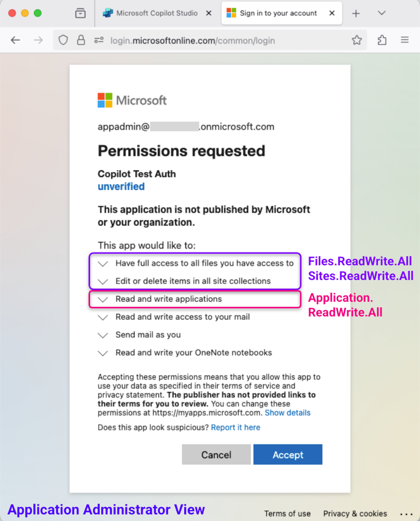Open the Show details link
The image size is (420, 521).
288,413
